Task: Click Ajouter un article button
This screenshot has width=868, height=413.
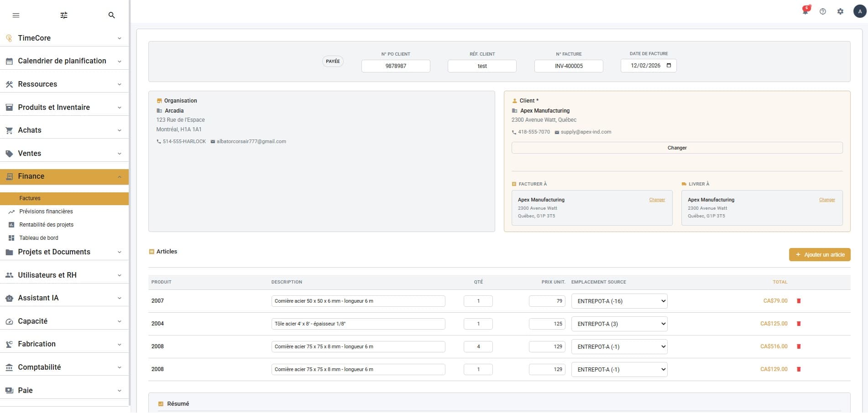Action: 820,255
